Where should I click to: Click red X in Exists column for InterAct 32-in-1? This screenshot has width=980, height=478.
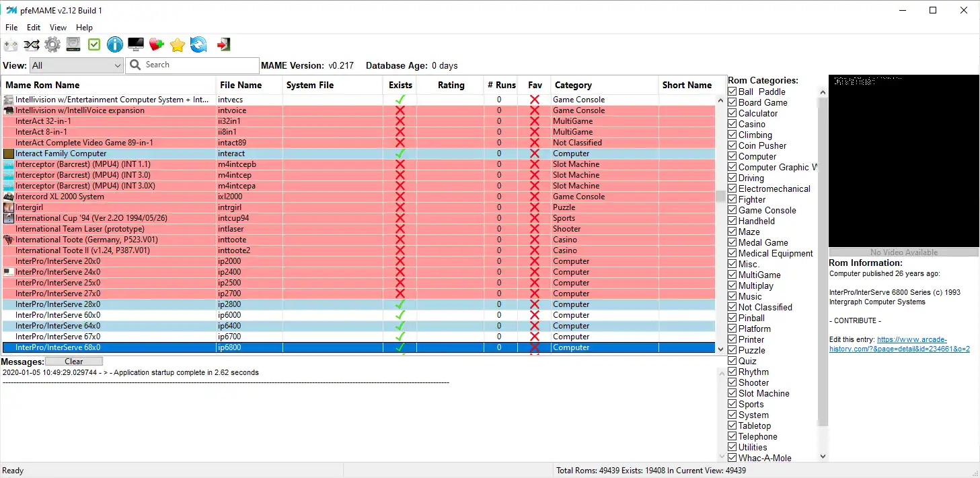pyautogui.click(x=400, y=121)
